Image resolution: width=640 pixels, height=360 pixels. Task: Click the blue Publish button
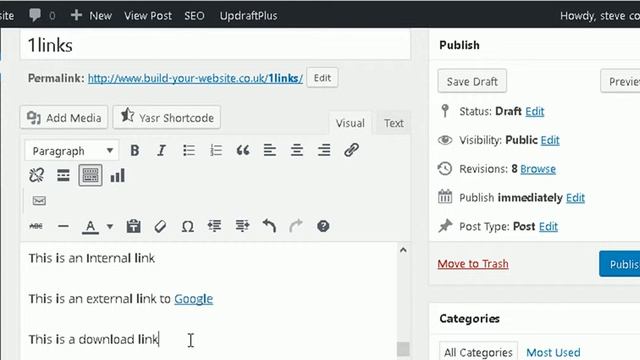point(620,264)
